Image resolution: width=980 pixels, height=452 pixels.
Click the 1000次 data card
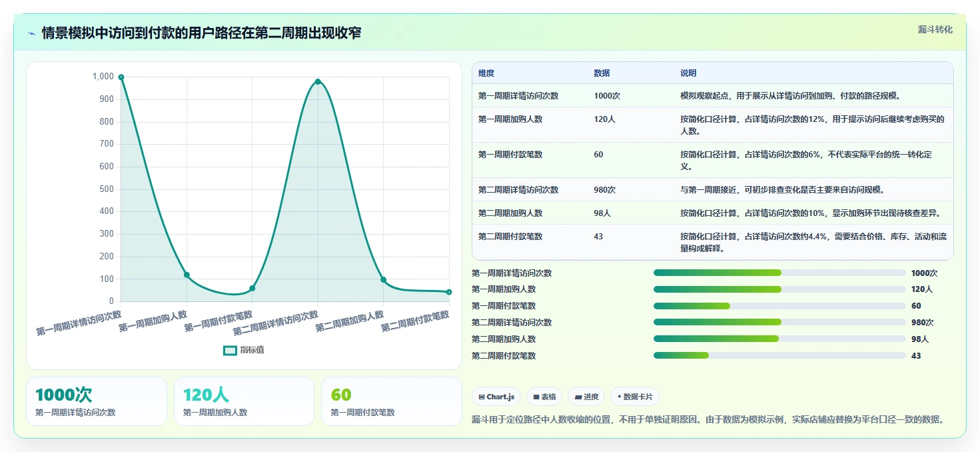click(97, 401)
